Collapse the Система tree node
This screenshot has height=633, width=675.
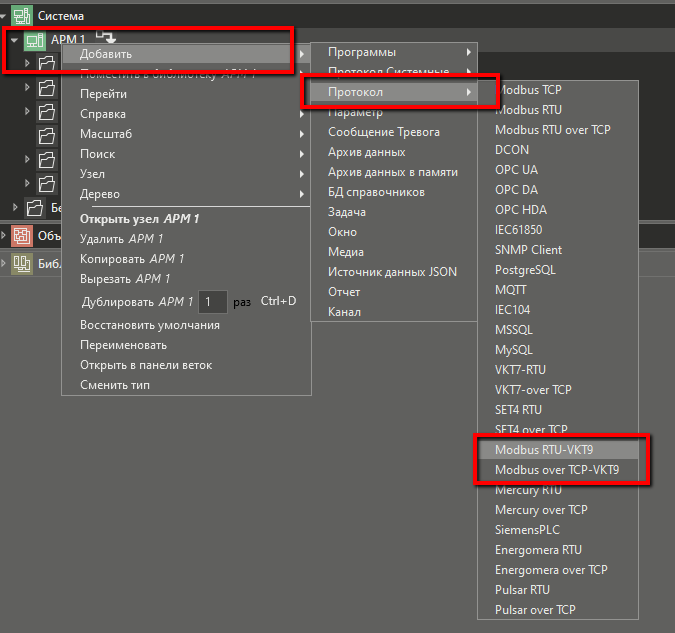tap(5, 16)
